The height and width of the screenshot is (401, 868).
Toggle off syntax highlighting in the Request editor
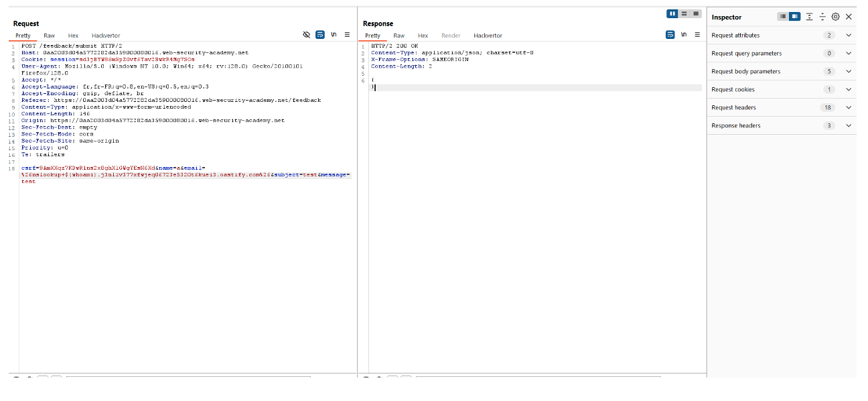tap(307, 34)
